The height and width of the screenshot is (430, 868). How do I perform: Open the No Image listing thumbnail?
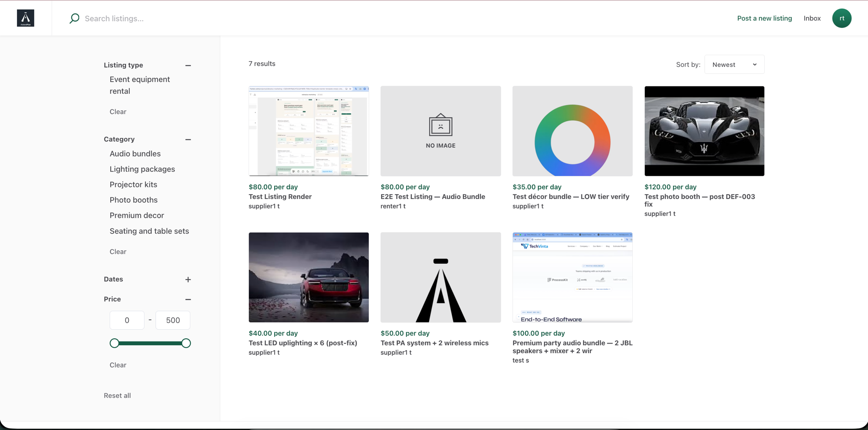[441, 131]
